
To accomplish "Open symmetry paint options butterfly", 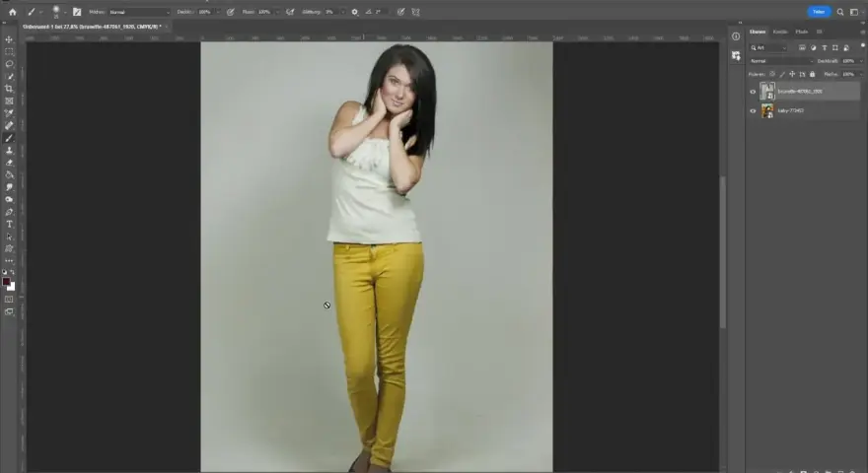I will (x=415, y=12).
